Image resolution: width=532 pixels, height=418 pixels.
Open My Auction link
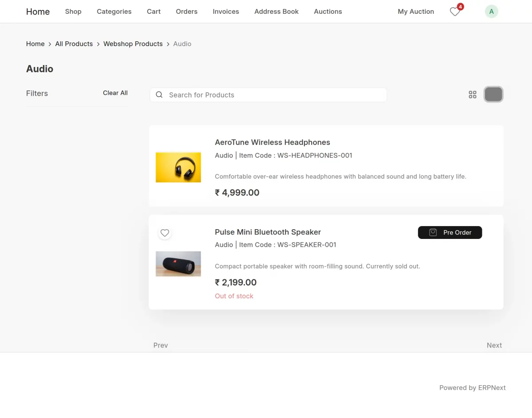click(416, 12)
